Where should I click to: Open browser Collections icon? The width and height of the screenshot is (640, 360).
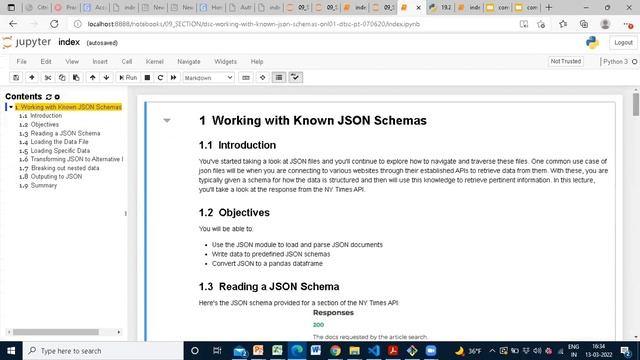coord(584,24)
